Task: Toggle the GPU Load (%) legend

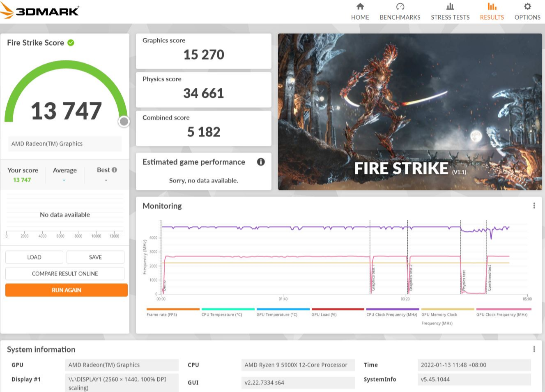Action: [x=338, y=312]
